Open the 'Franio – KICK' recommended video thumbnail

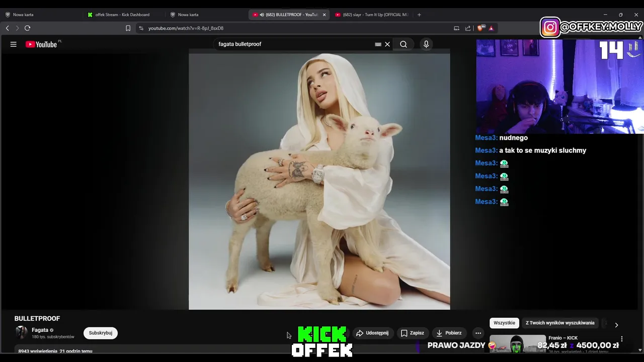tap(517, 344)
